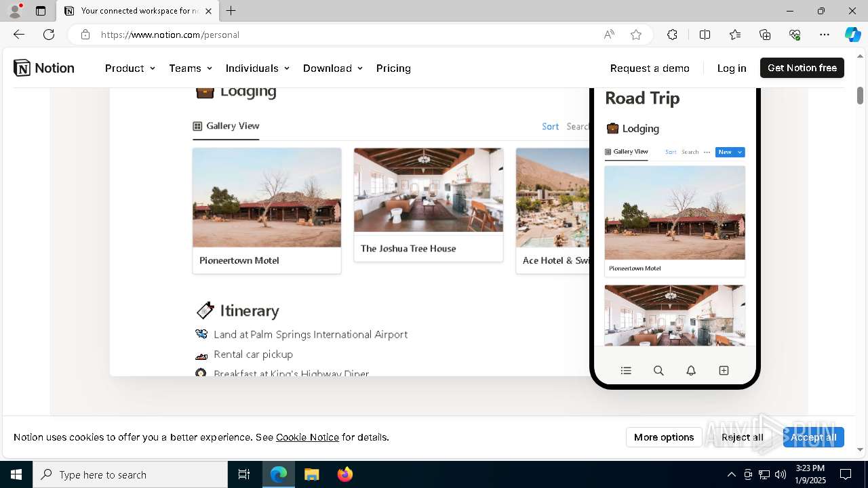
Task: Open File Explorer from taskbar
Action: click(x=311, y=474)
